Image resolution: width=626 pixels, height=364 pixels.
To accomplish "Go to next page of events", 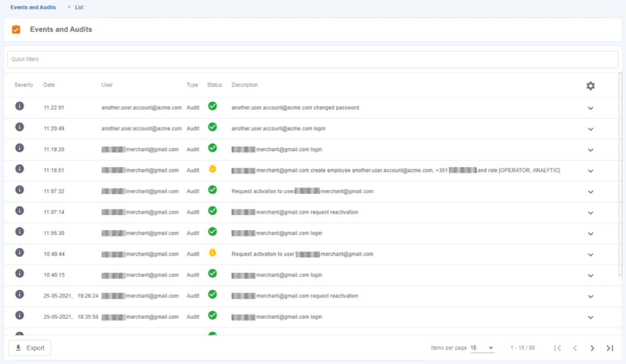I will pyautogui.click(x=592, y=348).
